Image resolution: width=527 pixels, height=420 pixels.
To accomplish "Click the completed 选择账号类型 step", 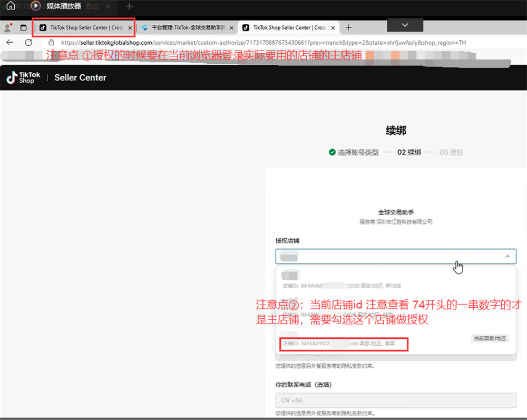I will click(354, 152).
